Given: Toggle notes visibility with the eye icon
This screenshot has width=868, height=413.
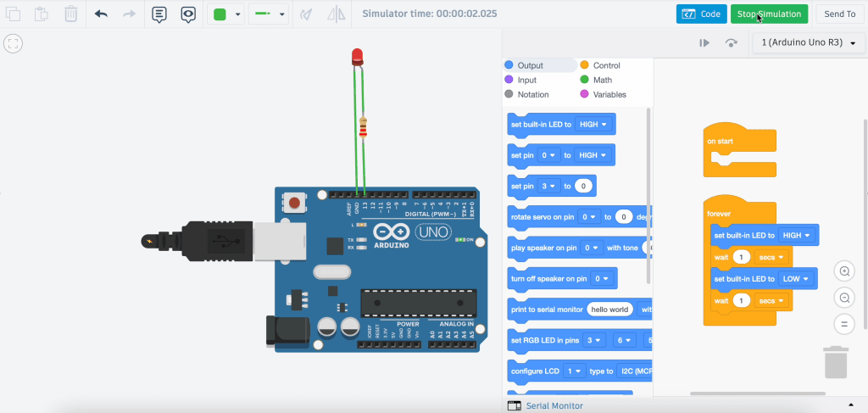Looking at the screenshot, I should click(188, 14).
